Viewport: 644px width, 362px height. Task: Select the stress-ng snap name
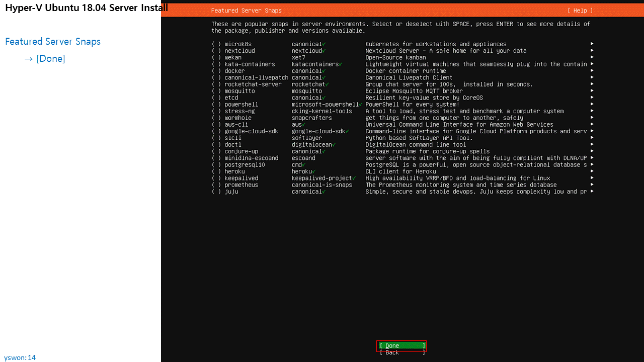[240, 111]
